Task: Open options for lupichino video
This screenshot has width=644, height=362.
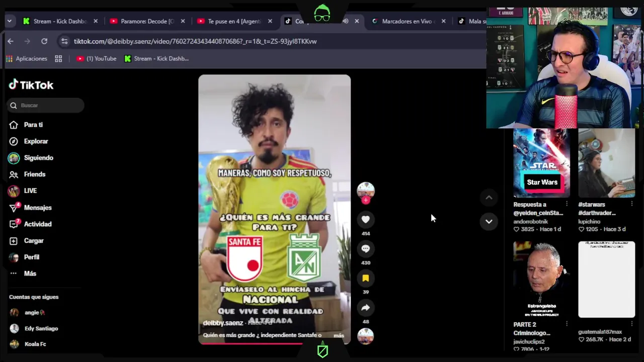Action: [632, 204]
